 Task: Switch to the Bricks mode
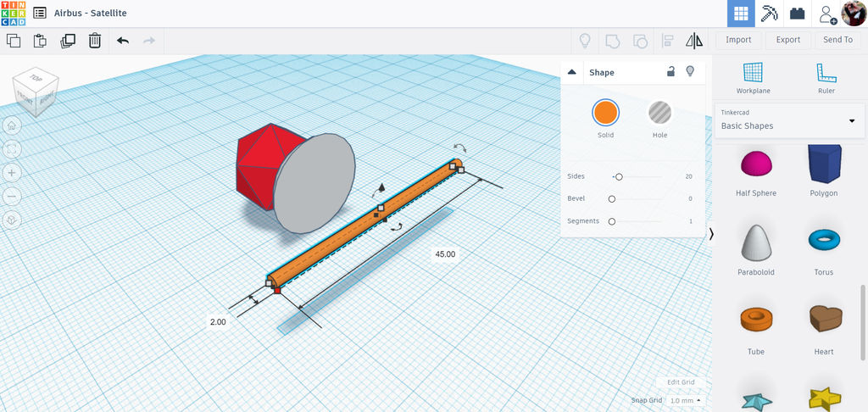pos(797,14)
